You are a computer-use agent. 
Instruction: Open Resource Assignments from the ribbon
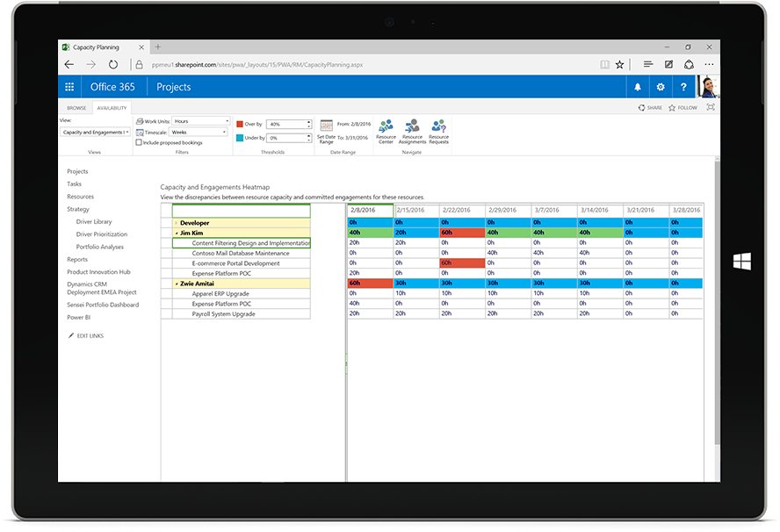pyautogui.click(x=412, y=132)
